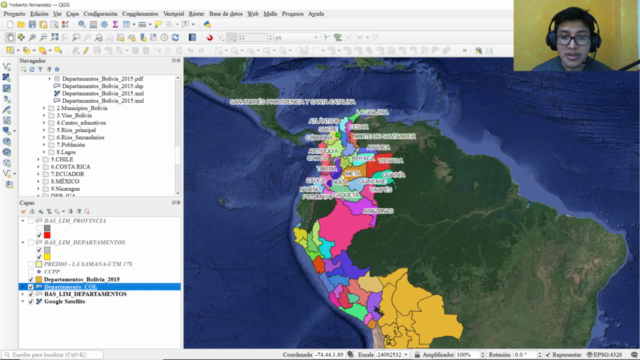640x360 pixels.
Task: Open layer styling brush icon in Capas panel
Action: (23, 211)
